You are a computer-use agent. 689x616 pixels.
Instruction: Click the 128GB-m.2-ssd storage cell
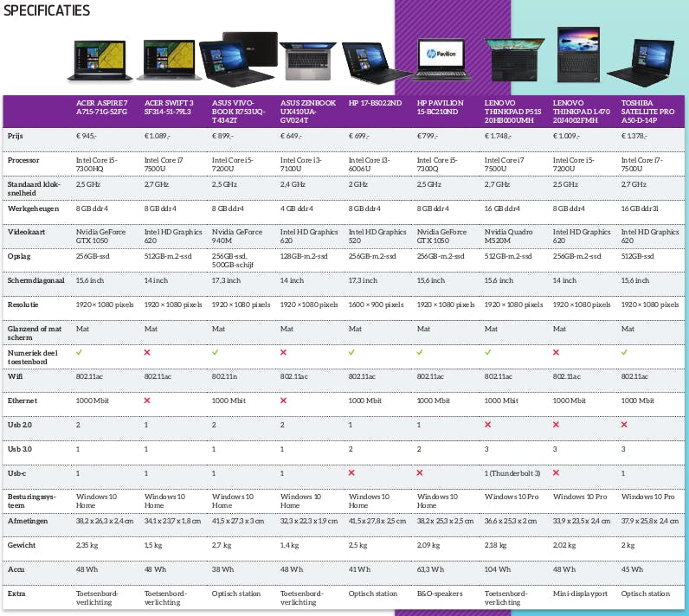(304, 256)
